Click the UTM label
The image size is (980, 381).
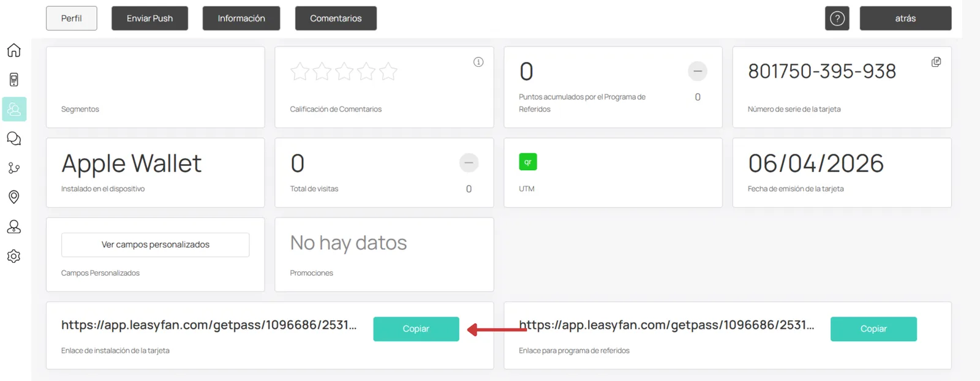527,189
